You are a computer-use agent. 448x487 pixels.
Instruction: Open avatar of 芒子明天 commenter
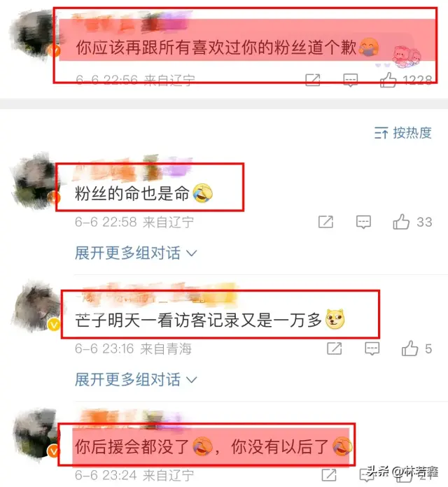pos(37,306)
